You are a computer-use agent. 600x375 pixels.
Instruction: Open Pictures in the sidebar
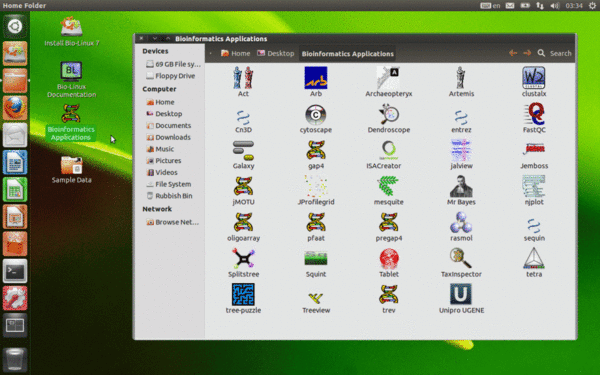pyautogui.click(x=163, y=160)
